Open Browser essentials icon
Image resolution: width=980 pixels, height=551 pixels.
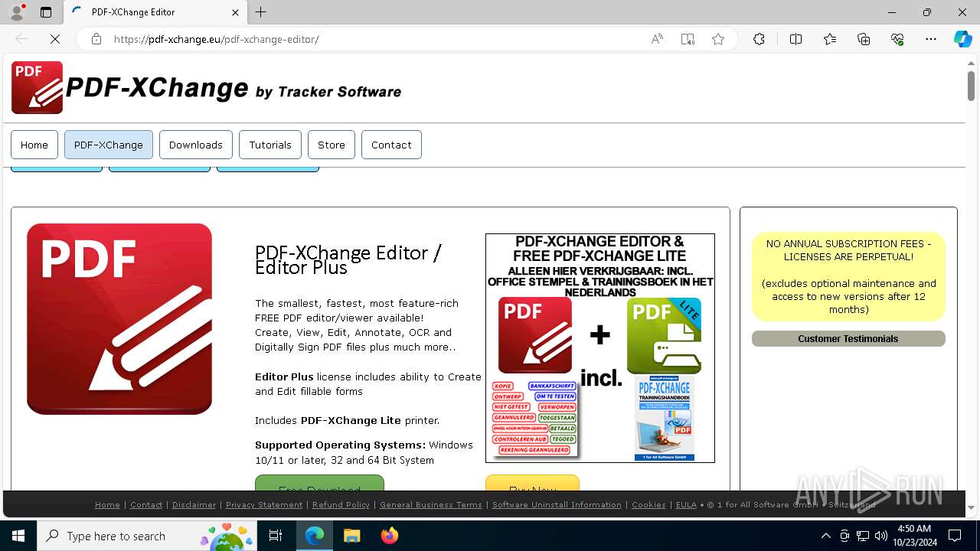(x=897, y=39)
